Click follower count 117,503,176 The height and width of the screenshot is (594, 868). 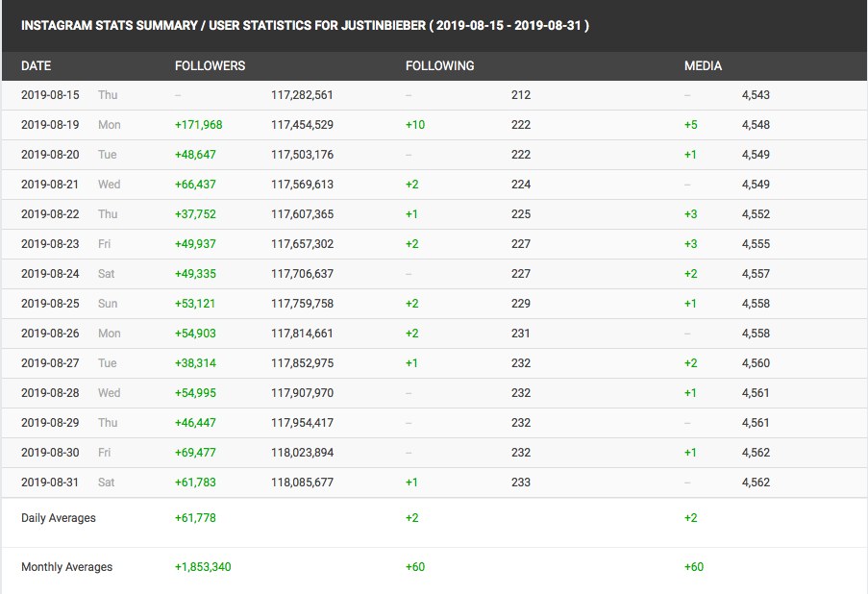pos(302,155)
